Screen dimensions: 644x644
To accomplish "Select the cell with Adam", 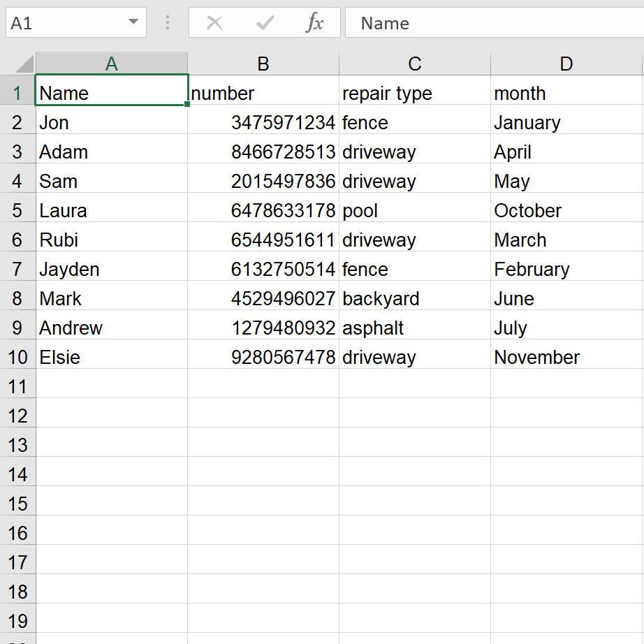I will pos(112,149).
